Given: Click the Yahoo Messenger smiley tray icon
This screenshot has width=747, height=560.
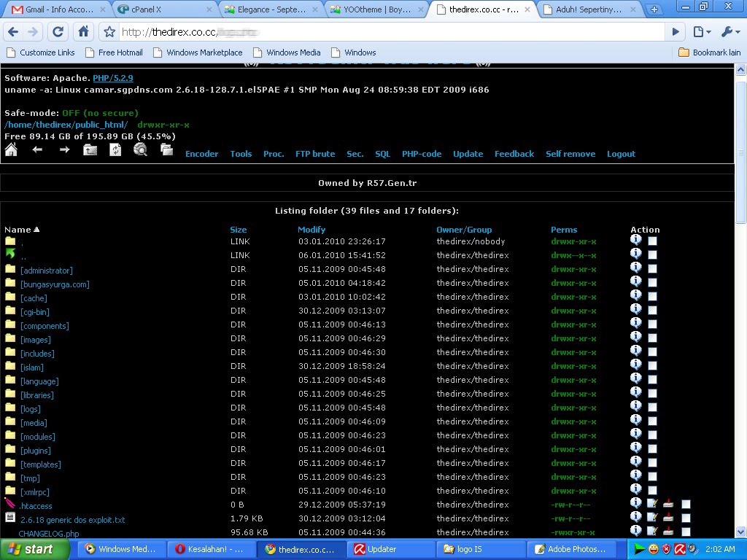Looking at the screenshot, I should (653, 549).
